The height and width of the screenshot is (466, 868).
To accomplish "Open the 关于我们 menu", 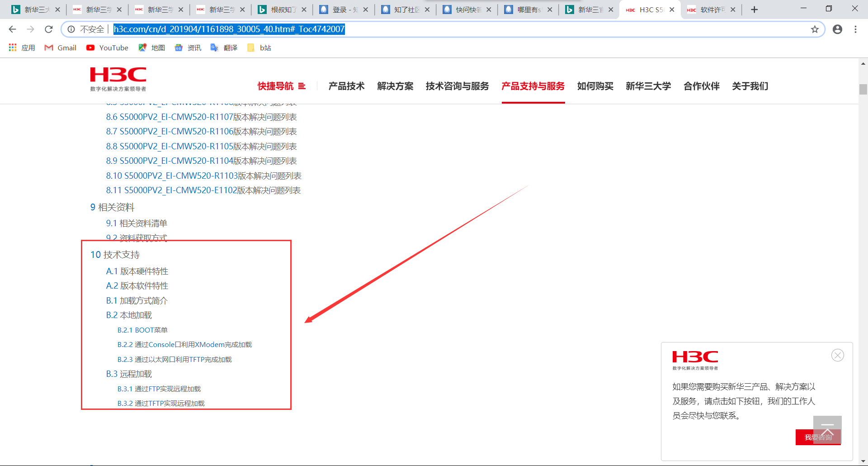I will pyautogui.click(x=750, y=86).
